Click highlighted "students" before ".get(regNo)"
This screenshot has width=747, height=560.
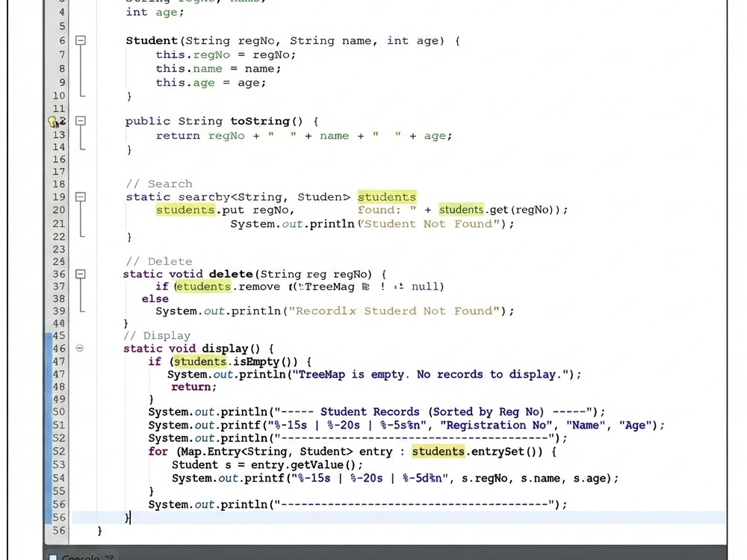click(x=461, y=210)
